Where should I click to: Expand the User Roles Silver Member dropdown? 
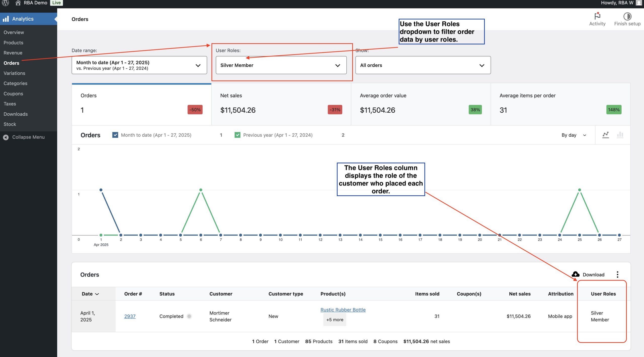point(281,65)
